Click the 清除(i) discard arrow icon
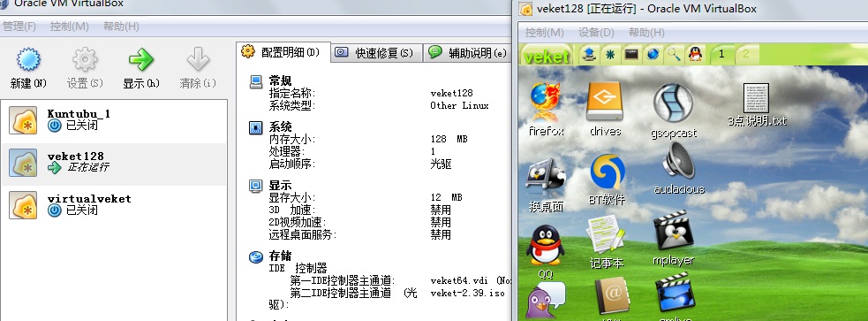The width and height of the screenshot is (868, 321). coord(198,59)
